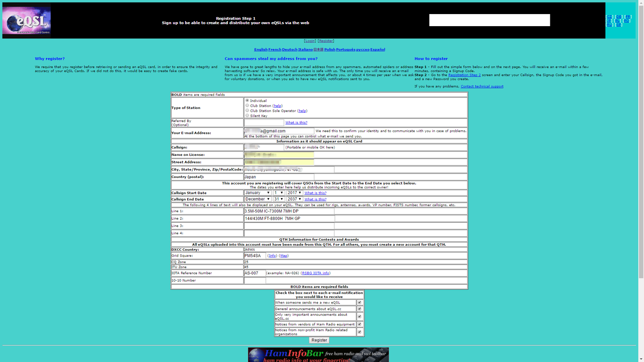Open the RSGB IOTA info link
The height and width of the screenshot is (362, 644).
pyautogui.click(x=315, y=273)
